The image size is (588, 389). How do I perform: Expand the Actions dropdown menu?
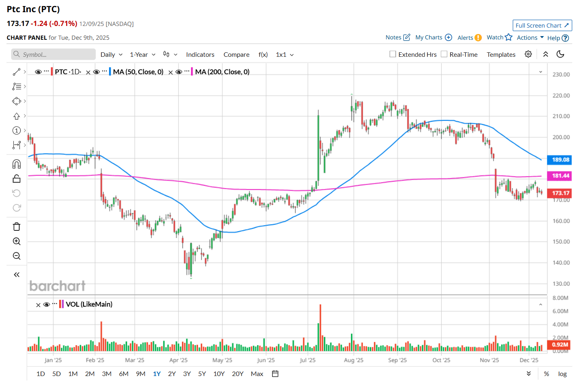530,38
